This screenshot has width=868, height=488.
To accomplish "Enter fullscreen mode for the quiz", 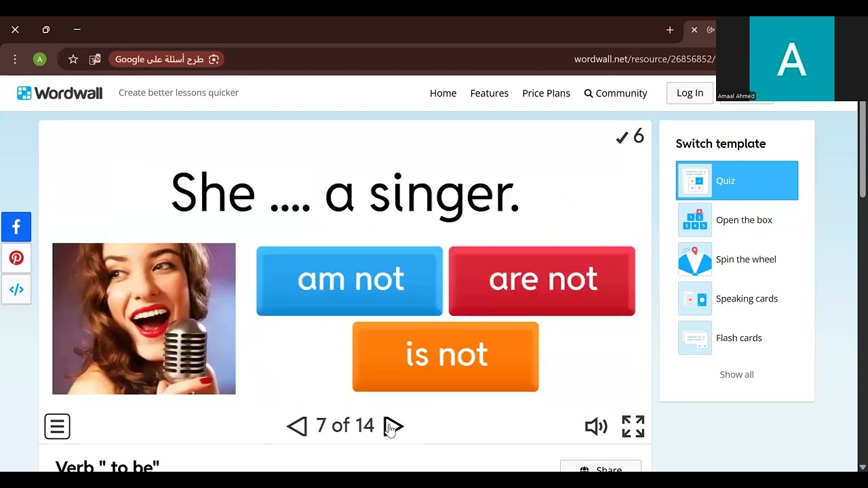I will (633, 426).
